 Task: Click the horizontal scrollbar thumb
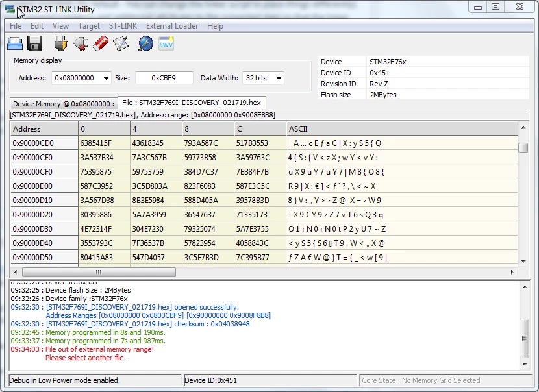click(99, 272)
